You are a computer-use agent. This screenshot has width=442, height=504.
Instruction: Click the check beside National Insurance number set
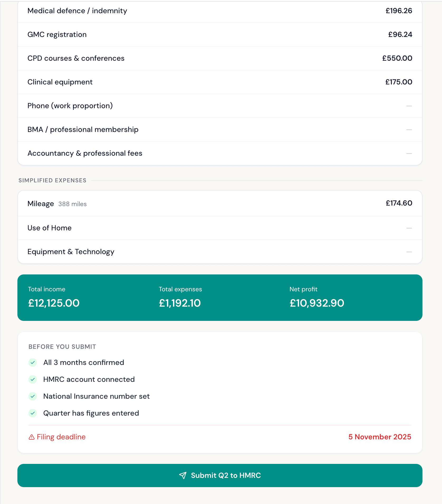click(x=32, y=396)
